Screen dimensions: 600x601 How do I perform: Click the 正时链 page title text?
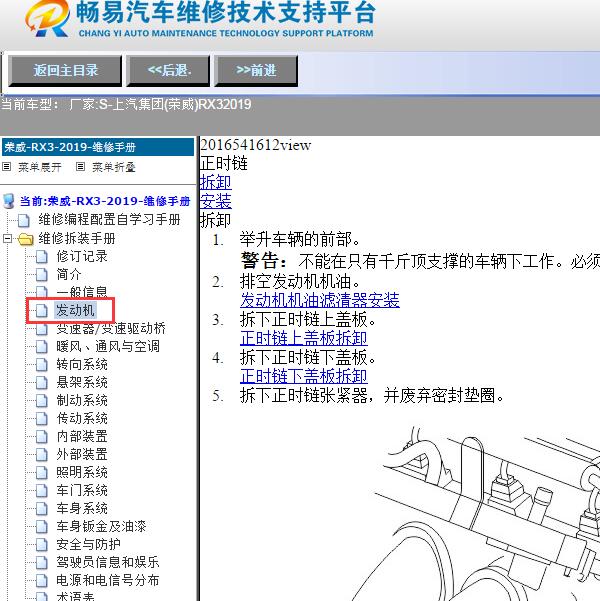[x=224, y=163]
